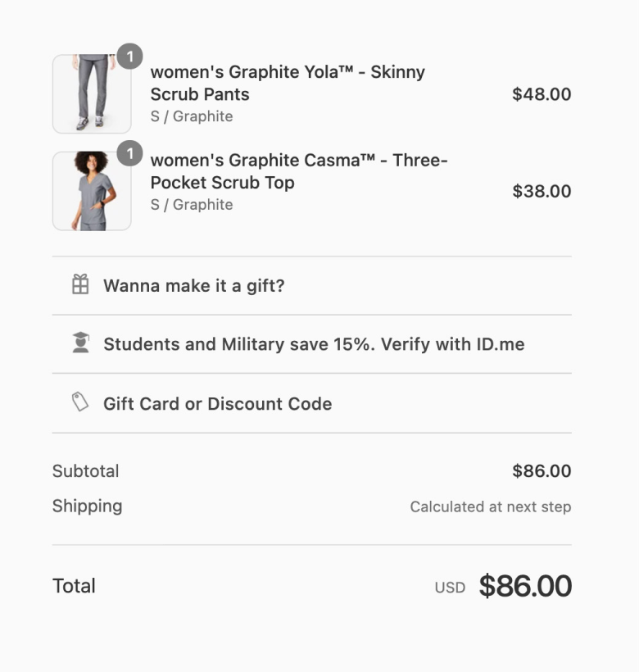Expand the 'Wanna make it a gift?' row

coord(193,286)
